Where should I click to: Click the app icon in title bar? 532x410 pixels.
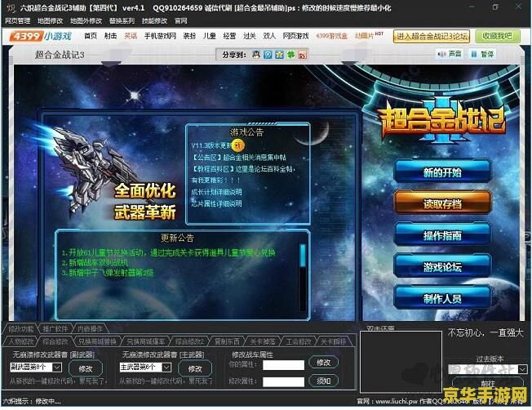click(11, 8)
